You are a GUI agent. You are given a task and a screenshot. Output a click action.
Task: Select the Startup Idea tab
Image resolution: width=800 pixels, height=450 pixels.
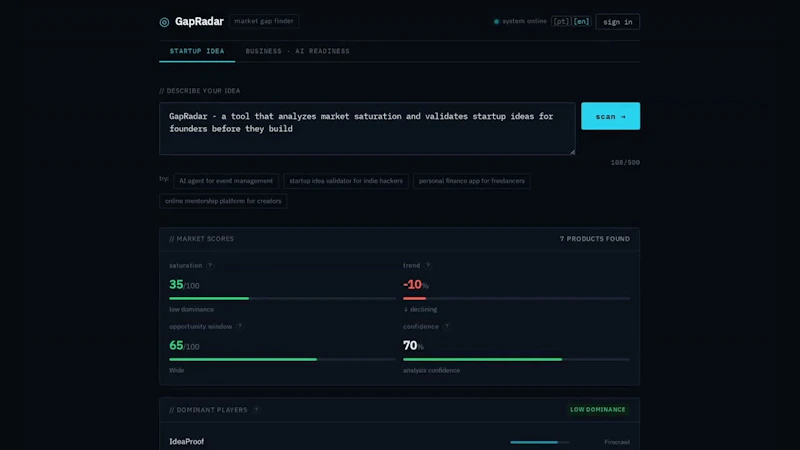pos(197,51)
